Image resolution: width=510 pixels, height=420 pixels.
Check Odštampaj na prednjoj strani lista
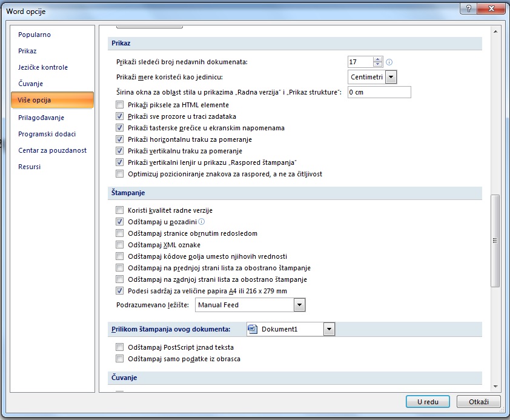[120, 268]
